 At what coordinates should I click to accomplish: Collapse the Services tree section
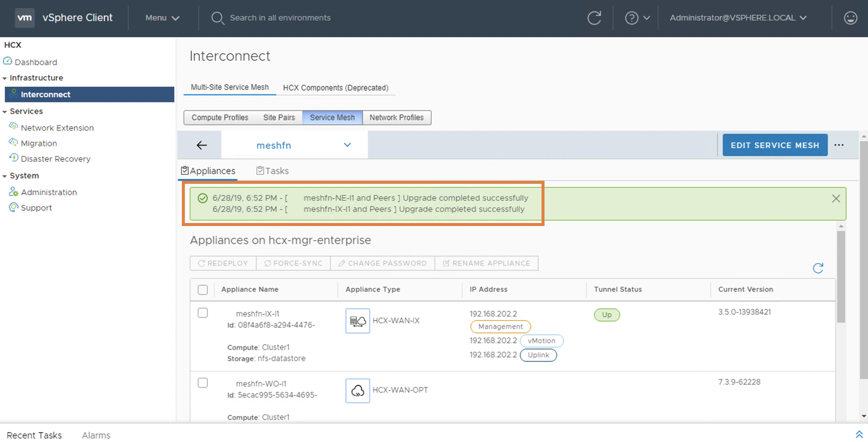[5, 112]
